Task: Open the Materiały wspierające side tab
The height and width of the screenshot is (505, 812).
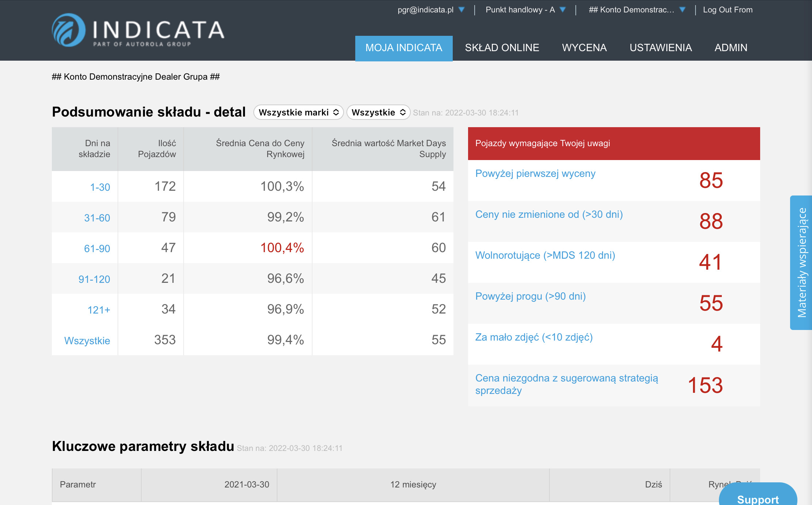Action: (x=801, y=262)
